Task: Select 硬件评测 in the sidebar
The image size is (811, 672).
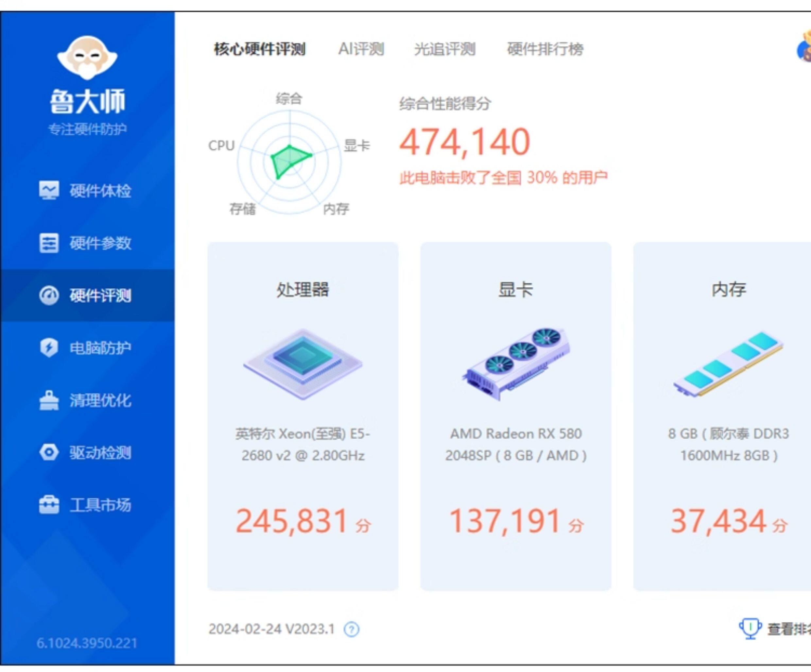Action: [87, 295]
